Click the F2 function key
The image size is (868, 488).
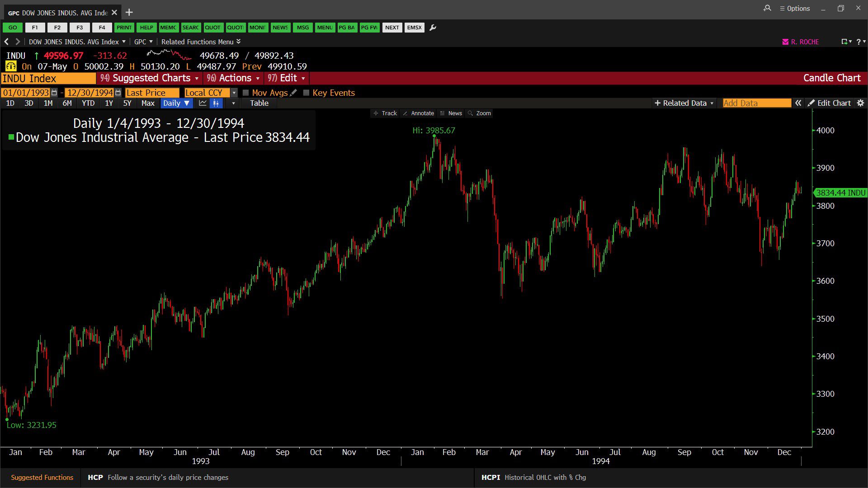coord(57,28)
